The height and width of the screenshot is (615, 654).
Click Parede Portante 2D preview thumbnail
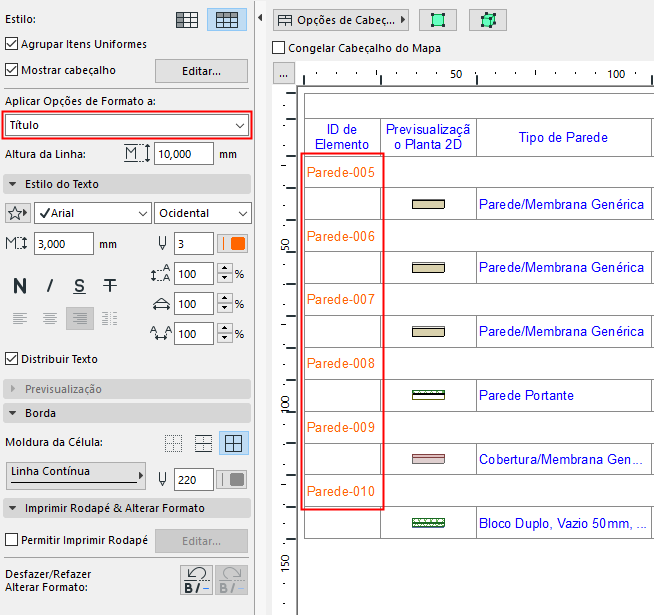coord(428,395)
